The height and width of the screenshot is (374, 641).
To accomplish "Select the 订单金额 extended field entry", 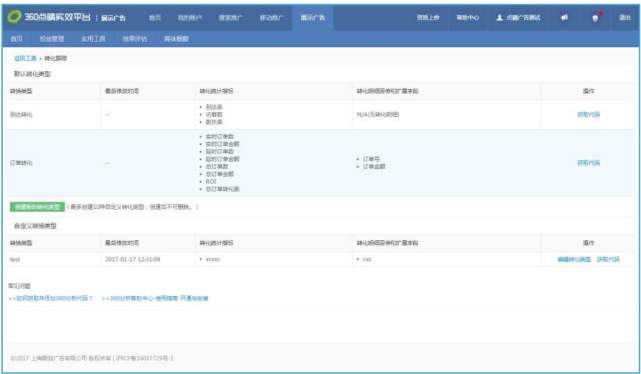I will [374, 166].
